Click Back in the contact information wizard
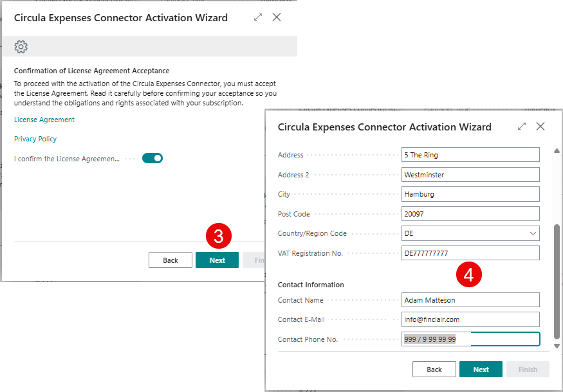563x392 pixels. 434,370
